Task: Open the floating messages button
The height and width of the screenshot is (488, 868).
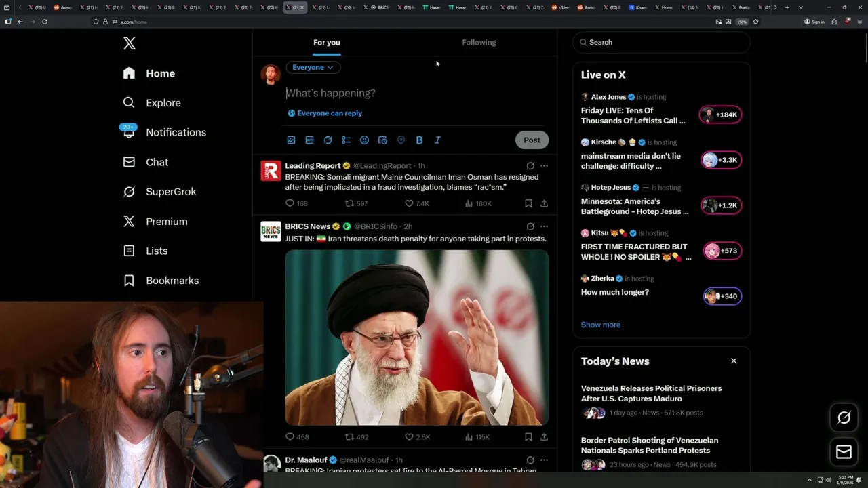Action: [x=844, y=452]
